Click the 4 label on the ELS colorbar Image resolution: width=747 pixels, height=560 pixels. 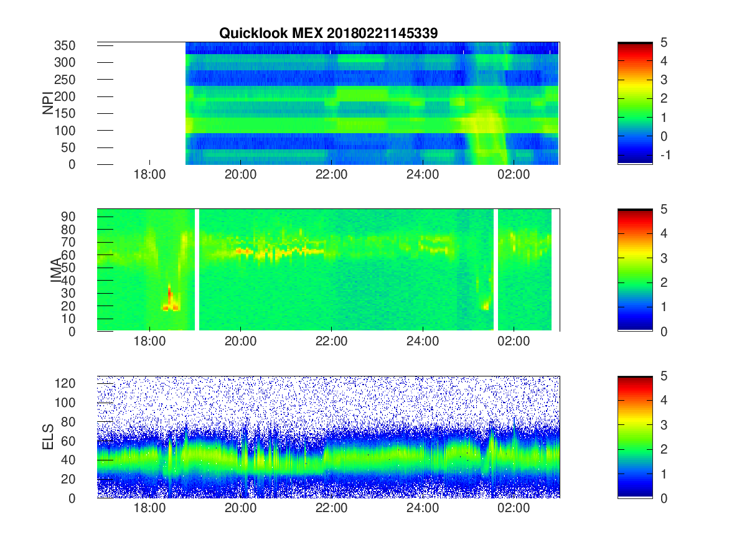[663, 400]
